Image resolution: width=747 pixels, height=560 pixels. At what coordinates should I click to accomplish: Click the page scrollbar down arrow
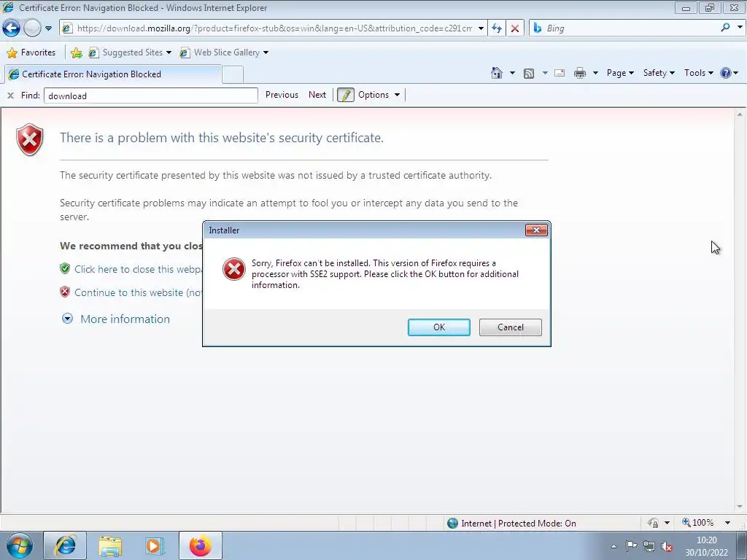tap(740, 507)
